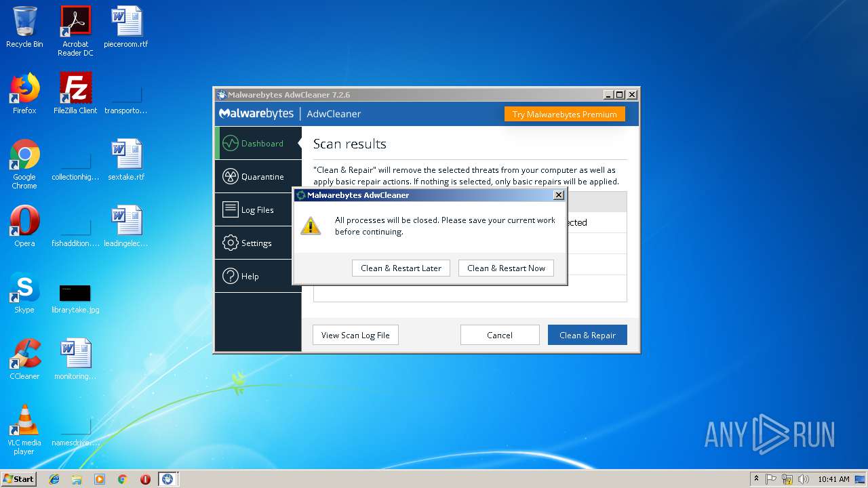Open the Log Files sidebar tab
This screenshot has width=868, height=488.
[258, 209]
